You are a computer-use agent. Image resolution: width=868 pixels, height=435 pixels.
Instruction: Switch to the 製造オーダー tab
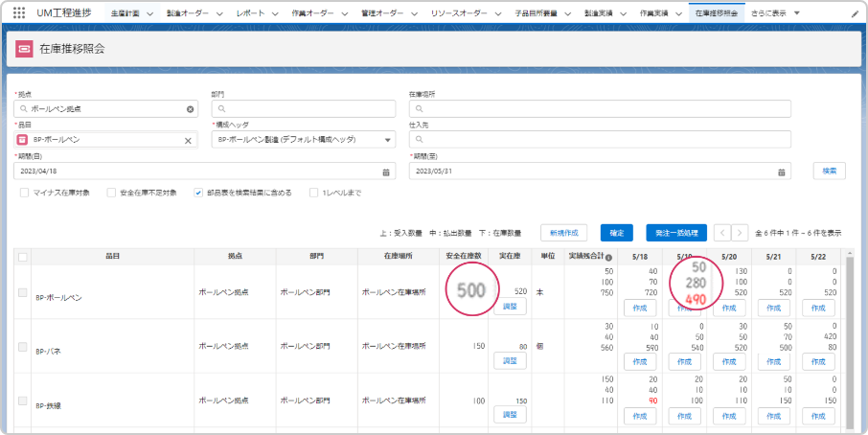point(188,13)
